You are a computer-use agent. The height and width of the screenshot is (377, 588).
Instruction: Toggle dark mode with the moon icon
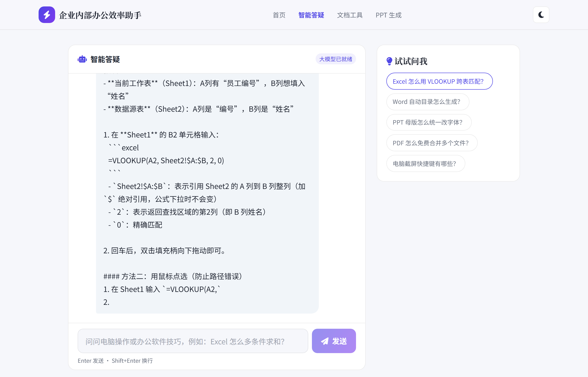click(541, 15)
